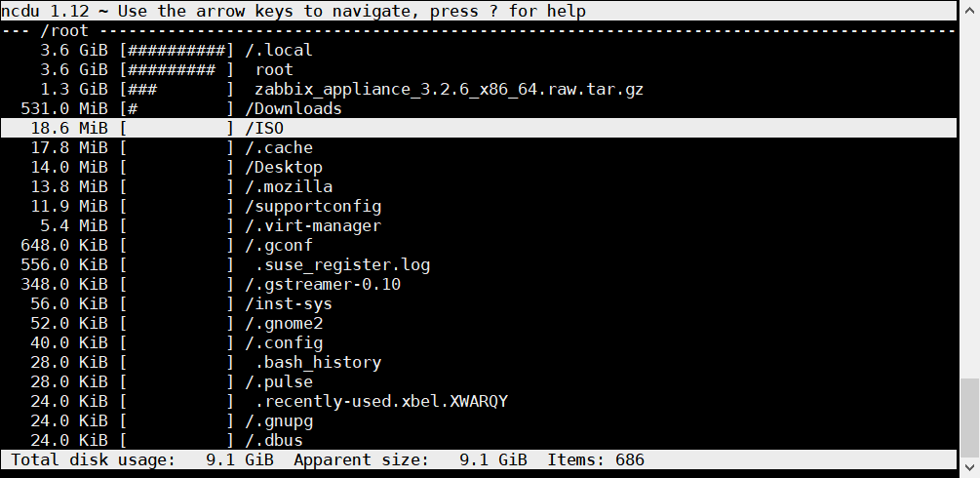This screenshot has width=980, height=478.
Task: Select the /.gnome2 directory row
Action: coord(478,323)
